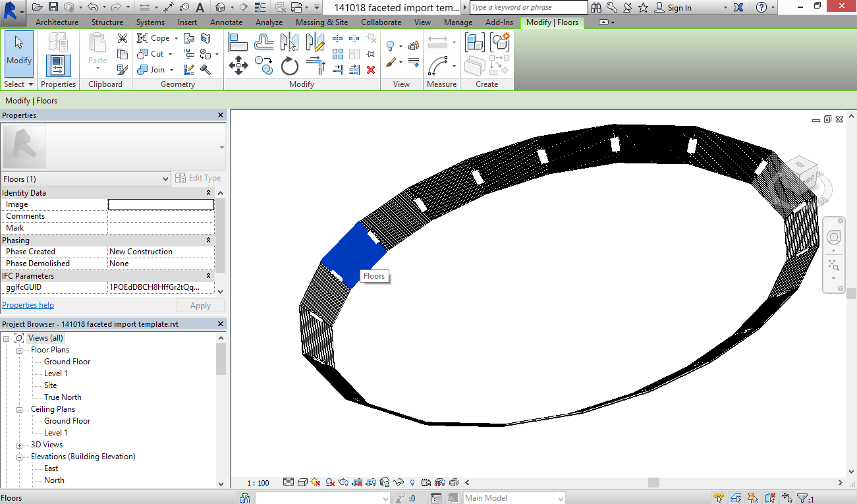Expand the 3D Views tree node
Viewport: 857px width, 504px height.
click(x=20, y=445)
